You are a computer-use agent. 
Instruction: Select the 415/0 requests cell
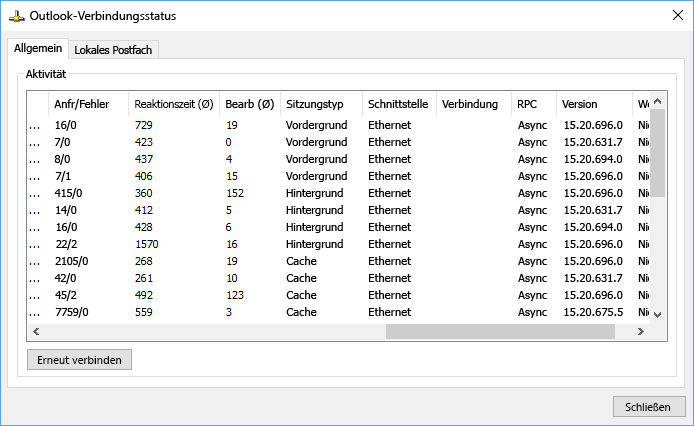coord(68,193)
